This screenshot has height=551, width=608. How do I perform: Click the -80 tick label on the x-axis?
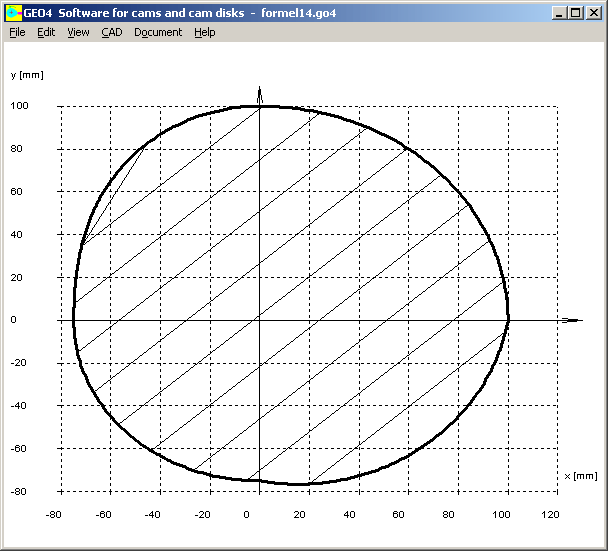pyautogui.click(x=54, y=514)
